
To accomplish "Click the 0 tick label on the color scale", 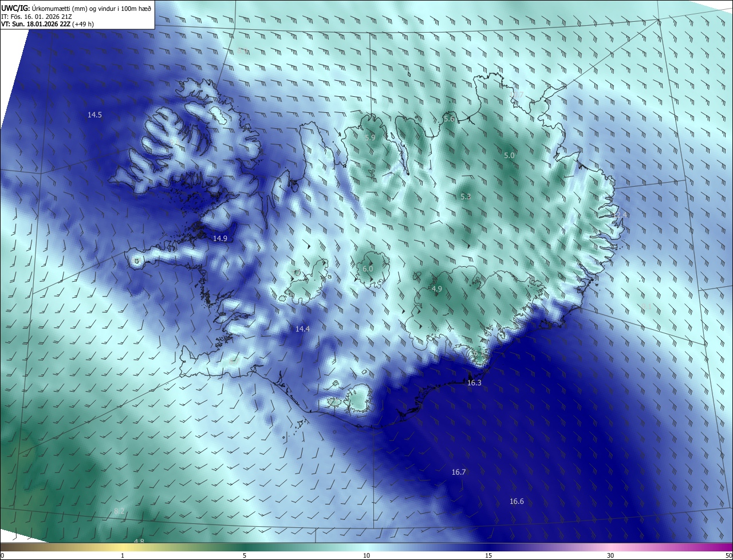I will click(2, 556).
